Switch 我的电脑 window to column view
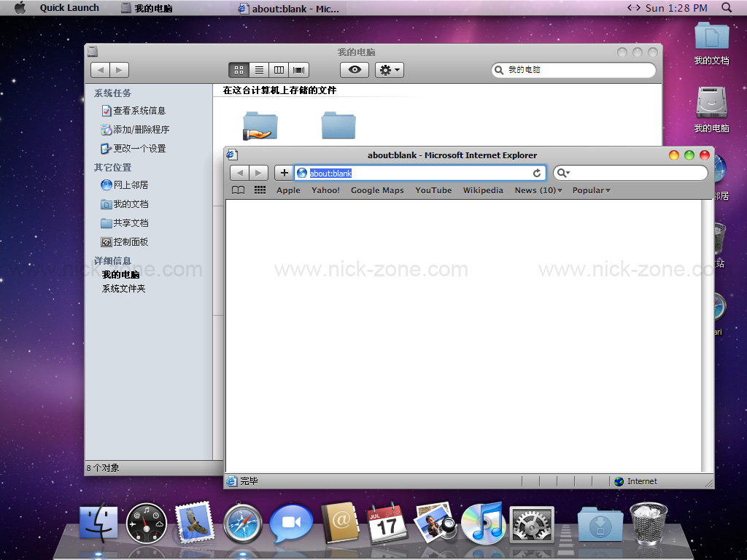The image size is (747, 560). click(x=279, y=70)
